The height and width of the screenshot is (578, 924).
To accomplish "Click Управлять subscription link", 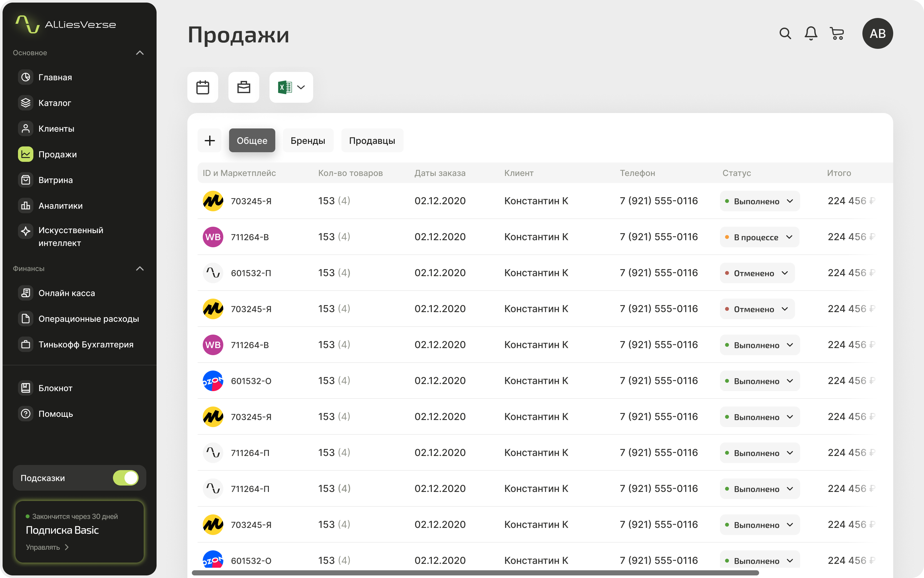I will (x=47, y=547).
